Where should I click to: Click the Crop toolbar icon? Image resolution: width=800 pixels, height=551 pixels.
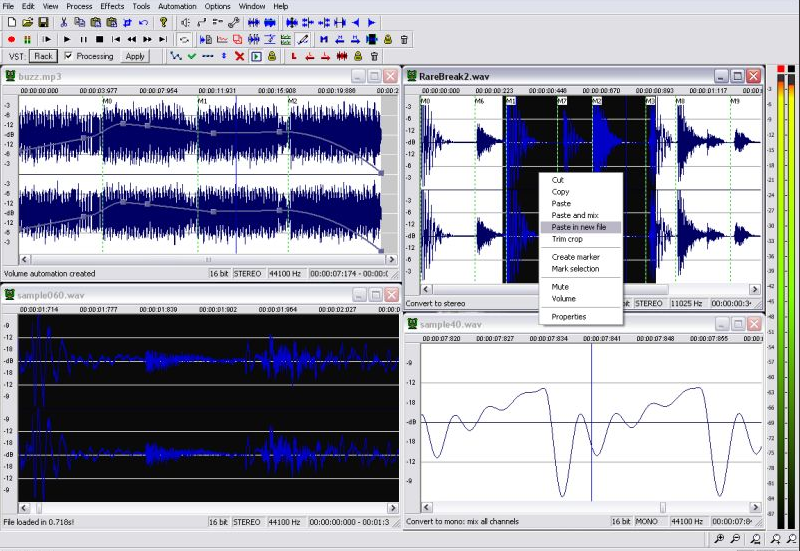(128, 22)
